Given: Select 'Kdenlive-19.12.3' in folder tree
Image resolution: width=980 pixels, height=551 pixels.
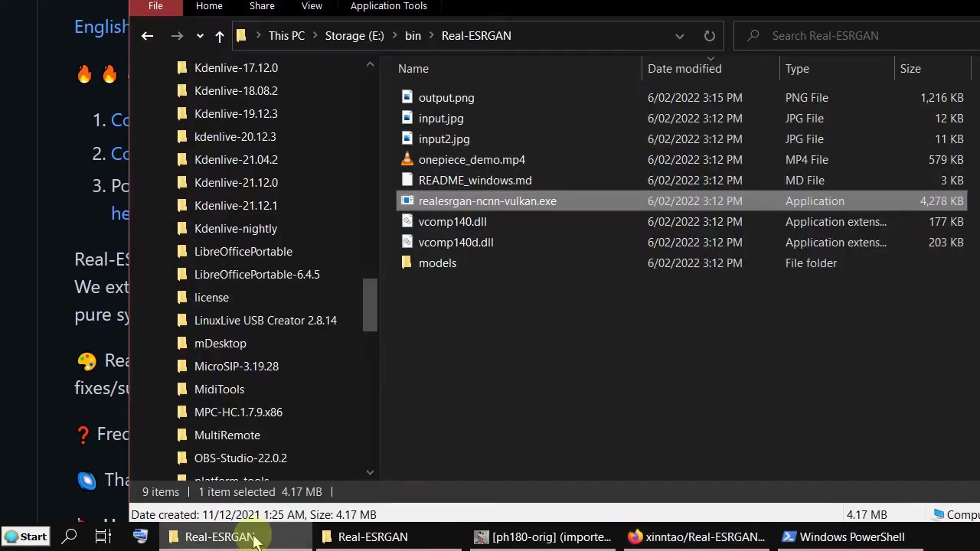Looking at the screenshot, I should click(x=236, y=114).
